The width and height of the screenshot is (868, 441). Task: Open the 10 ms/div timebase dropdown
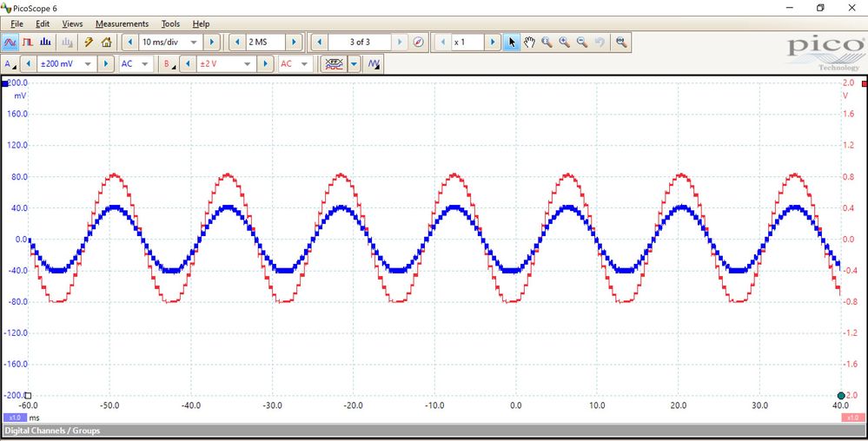194,42
